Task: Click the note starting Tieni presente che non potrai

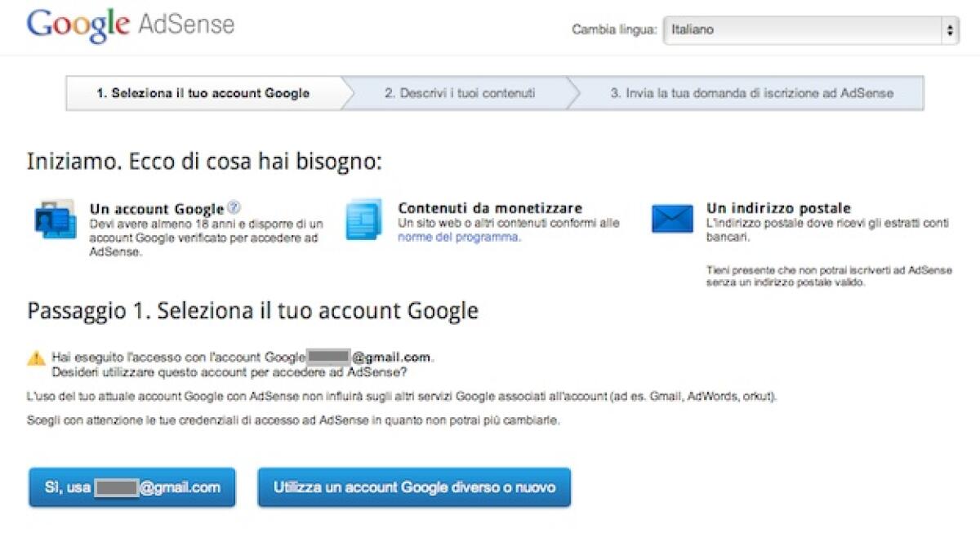Action: pos(829,276)
